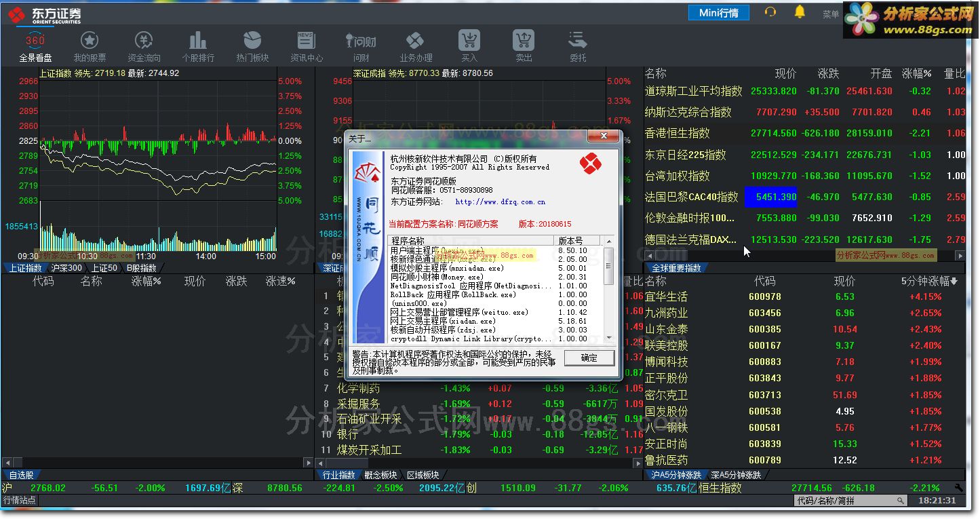The image size is (980, 519).
Task: Open 资讯中心 news icon
Action: tap(307, 46)
